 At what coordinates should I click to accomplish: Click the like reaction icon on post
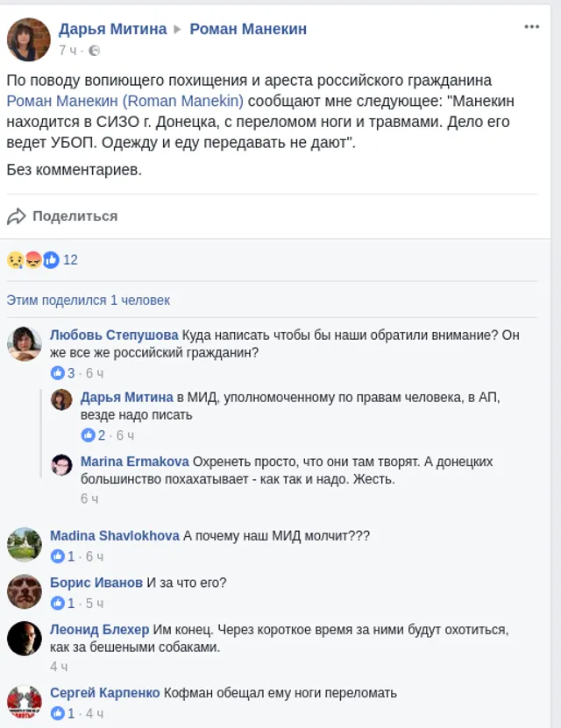51,259
